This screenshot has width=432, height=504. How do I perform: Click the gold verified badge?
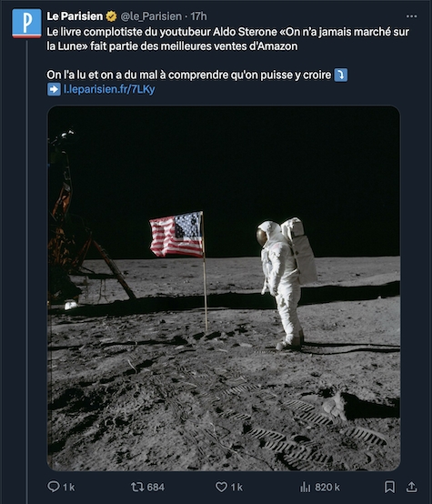[x=111, y=16]
